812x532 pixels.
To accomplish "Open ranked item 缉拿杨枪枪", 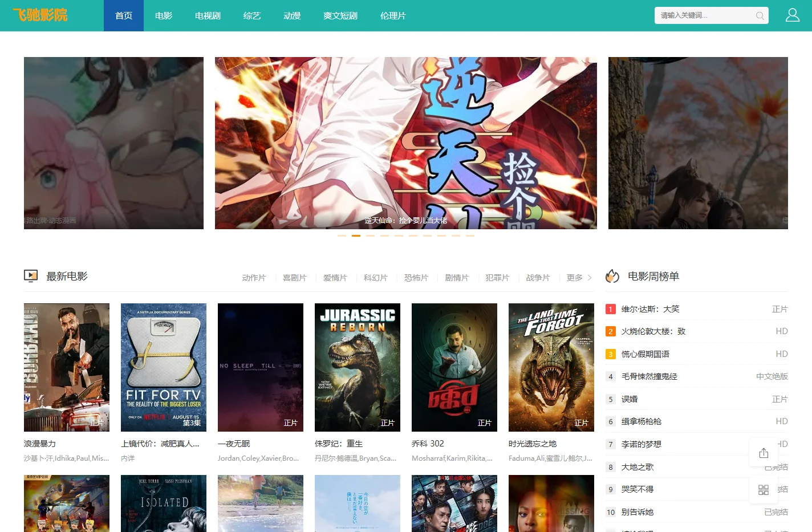I will pyautogui.click(x=642, y=421).
